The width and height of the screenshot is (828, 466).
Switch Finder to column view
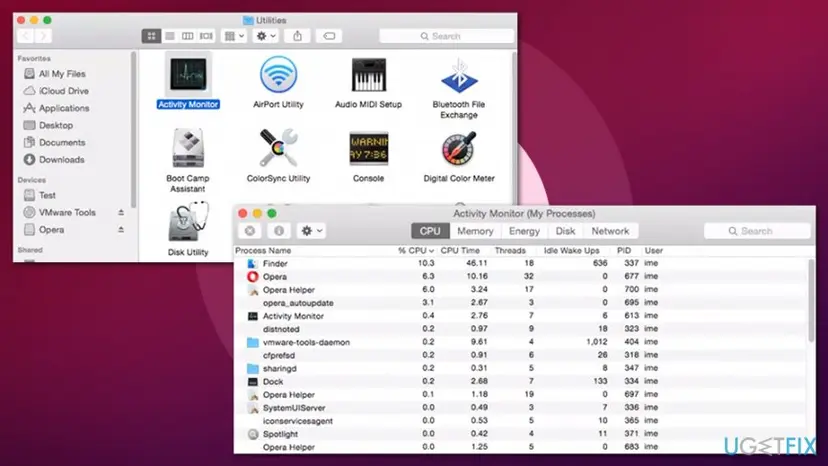(187, 36)
